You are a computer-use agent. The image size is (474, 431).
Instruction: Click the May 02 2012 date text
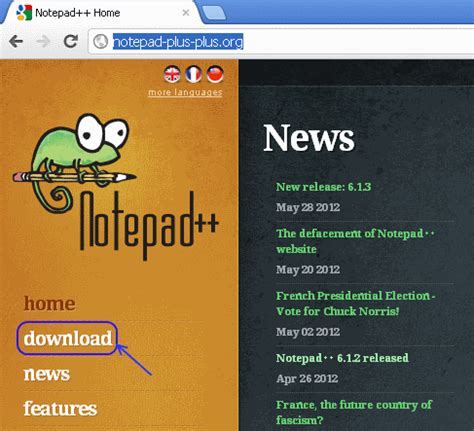point(308,332)
